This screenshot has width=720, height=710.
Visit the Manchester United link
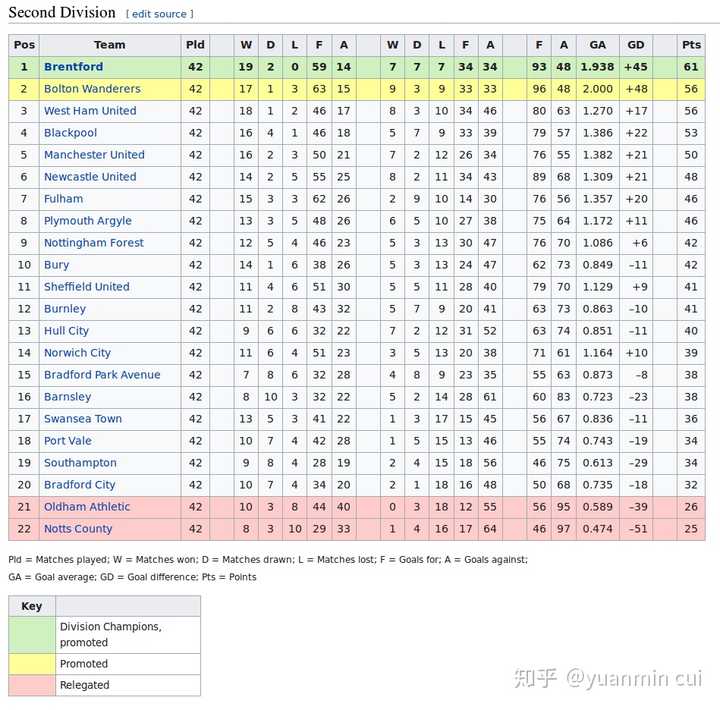(x=94, y=155)
